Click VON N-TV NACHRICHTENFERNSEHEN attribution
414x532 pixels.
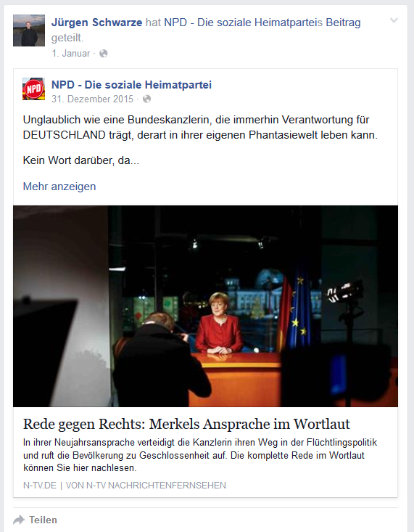(146, 485)
